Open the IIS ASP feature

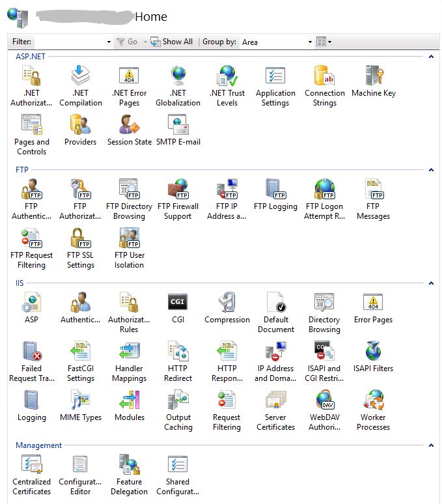tap(31, 308)
